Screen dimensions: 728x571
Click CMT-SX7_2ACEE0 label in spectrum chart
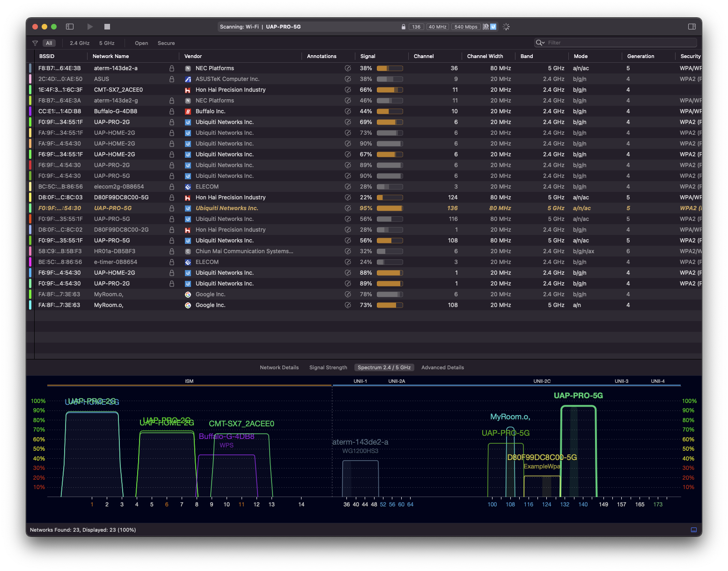242,424
